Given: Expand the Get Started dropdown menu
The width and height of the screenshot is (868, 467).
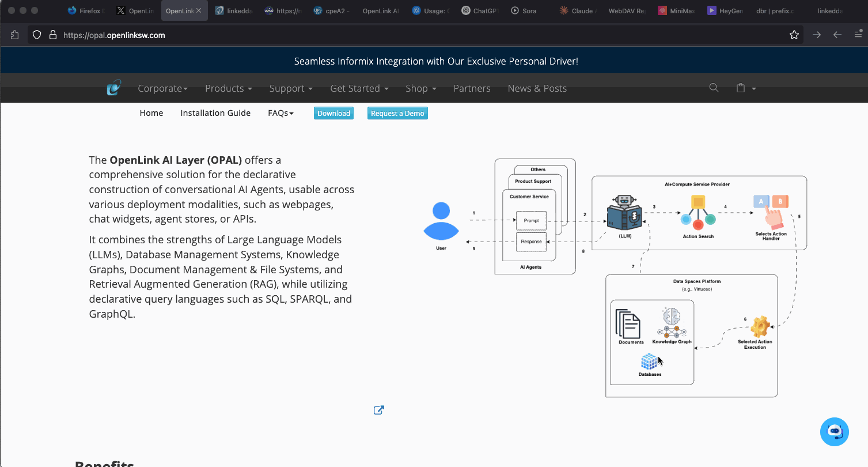Looking at the screenshot, I should pos(359,88).
